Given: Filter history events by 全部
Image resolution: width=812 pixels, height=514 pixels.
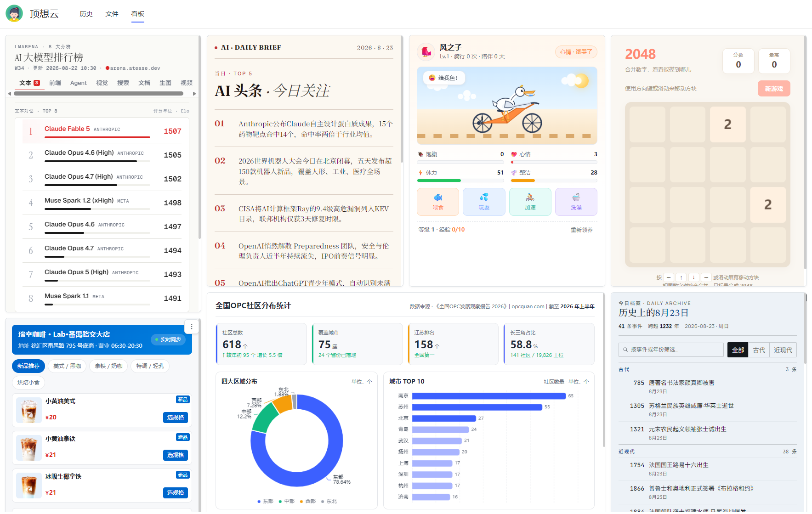Looking at the screenshot, I should coord(738,350).
